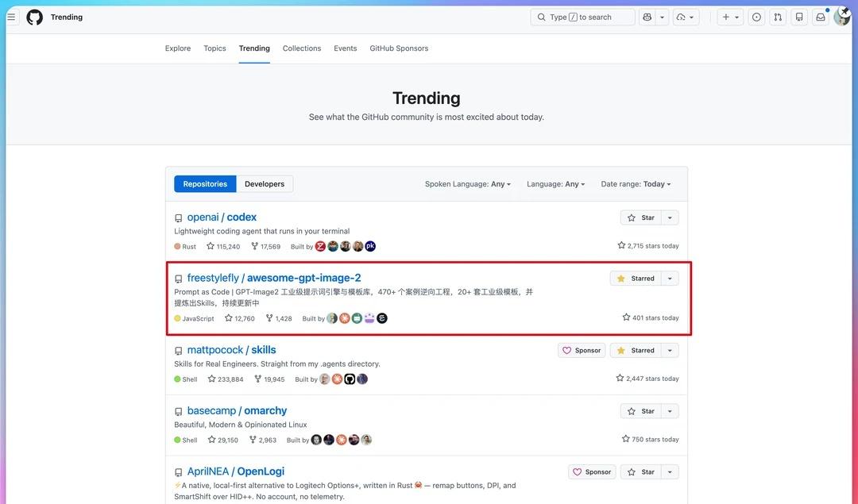Open AprilNEA / OpenLogi repository link
Screen dimensions: 858x504
tap(236, 471)
